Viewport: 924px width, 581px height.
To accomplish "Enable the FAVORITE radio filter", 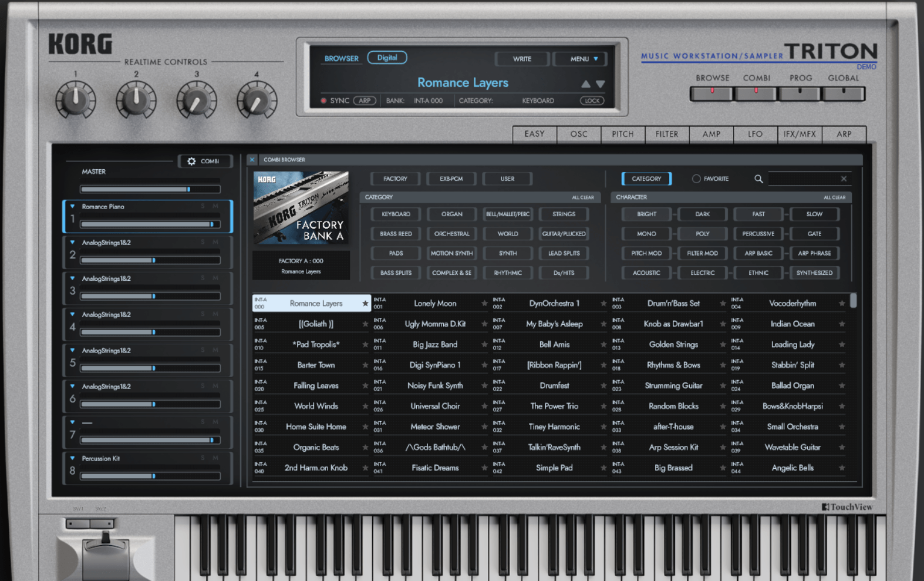I will tap(696, 179).
